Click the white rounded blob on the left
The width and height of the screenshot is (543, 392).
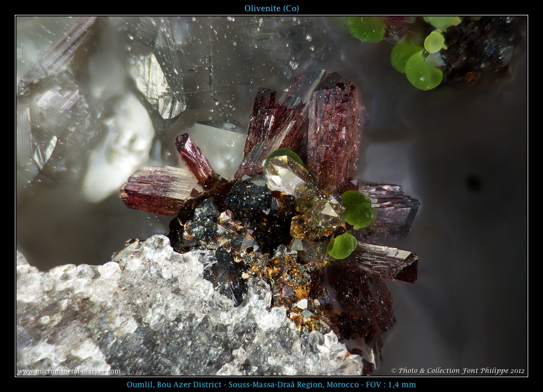click(119, 148)
